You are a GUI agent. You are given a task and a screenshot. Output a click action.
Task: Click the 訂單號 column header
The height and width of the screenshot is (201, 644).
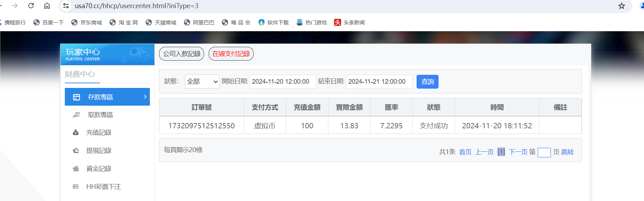pos(202,107)
